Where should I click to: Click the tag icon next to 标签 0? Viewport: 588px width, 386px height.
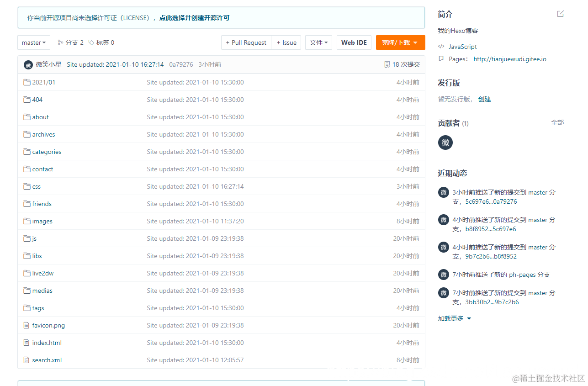pyautogui.click(x=91, y=42)
